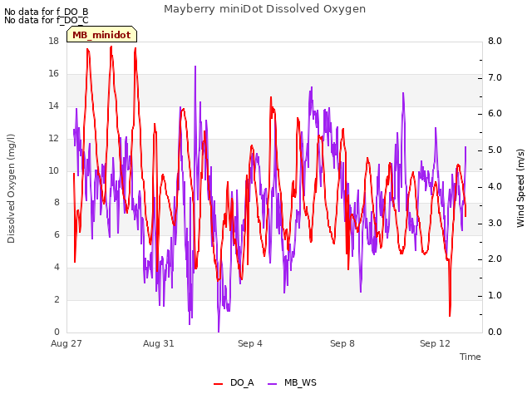Click the Aug 31 x-axis label

tap(159, 343)
